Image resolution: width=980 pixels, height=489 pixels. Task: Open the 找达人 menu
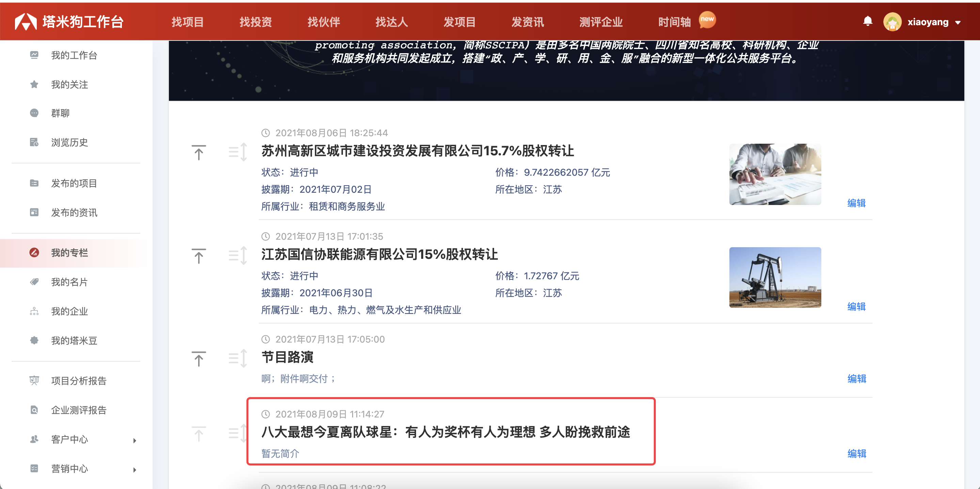click(x=392, y=22)
